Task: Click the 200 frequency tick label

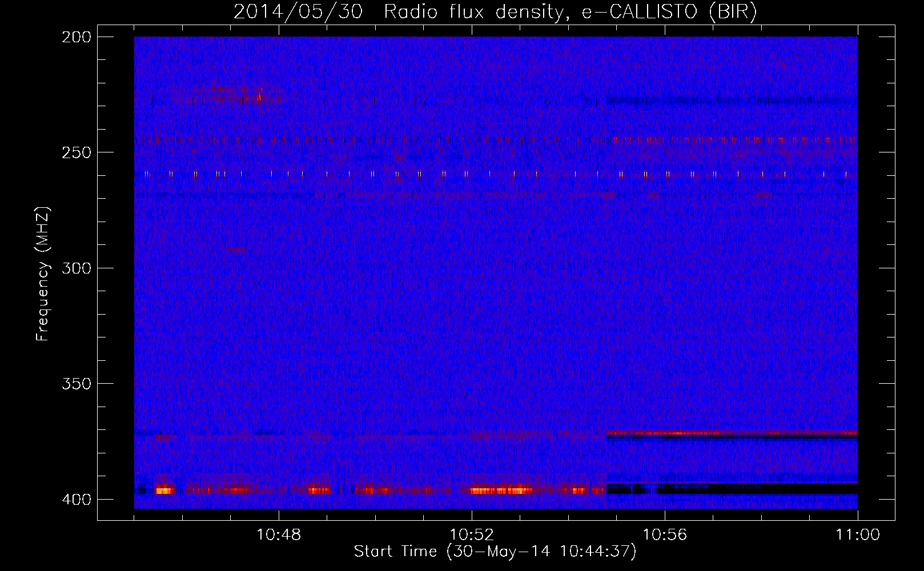Action: (x=77, y=37)
